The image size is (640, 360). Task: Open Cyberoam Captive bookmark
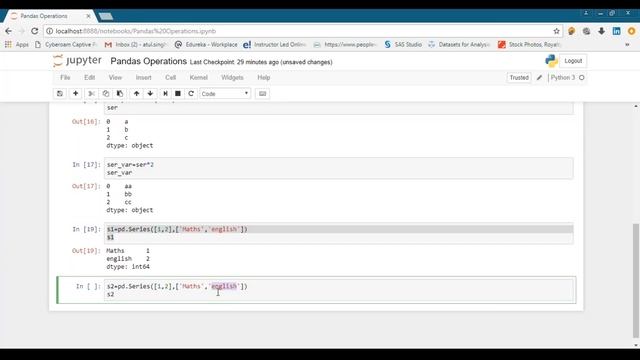tap(66, 44)
